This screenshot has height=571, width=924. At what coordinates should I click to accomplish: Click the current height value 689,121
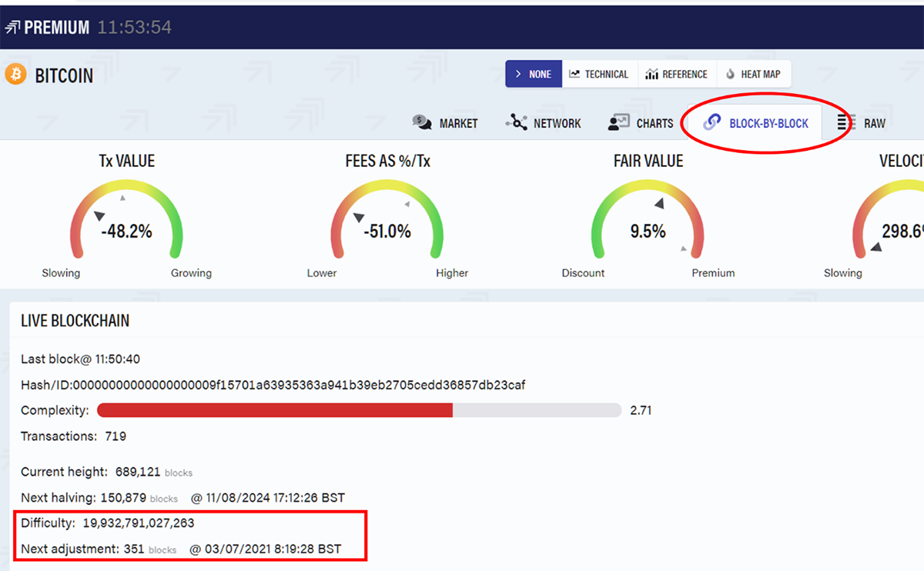[x=138, y=472]
